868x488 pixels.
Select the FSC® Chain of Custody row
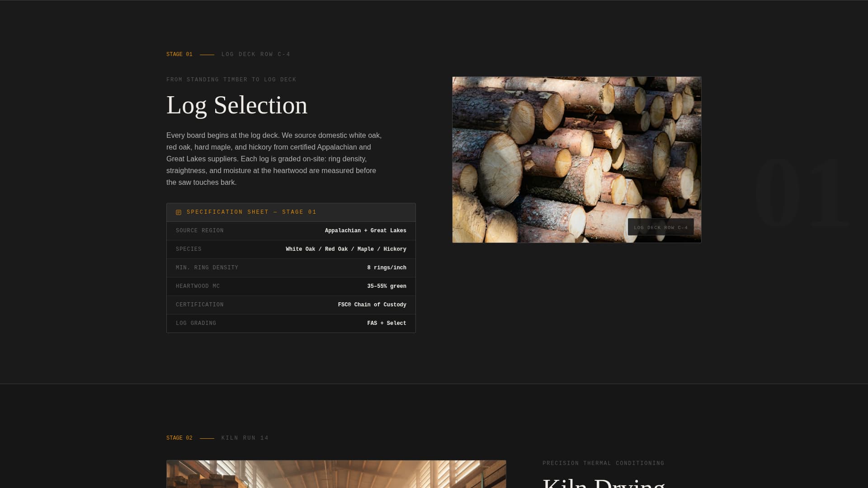pyautogui.click(x=291, y=305)
